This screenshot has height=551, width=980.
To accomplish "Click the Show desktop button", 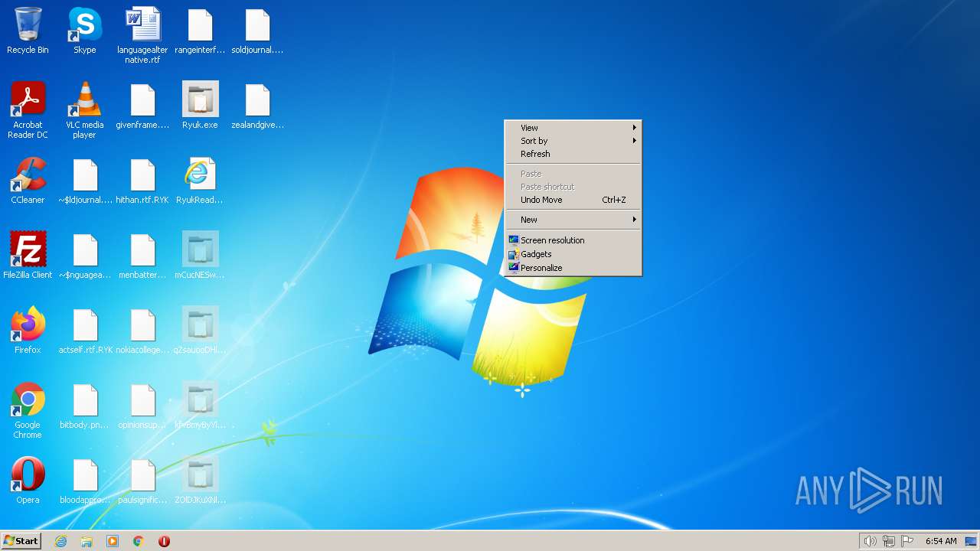I will (x=971, y=541).
